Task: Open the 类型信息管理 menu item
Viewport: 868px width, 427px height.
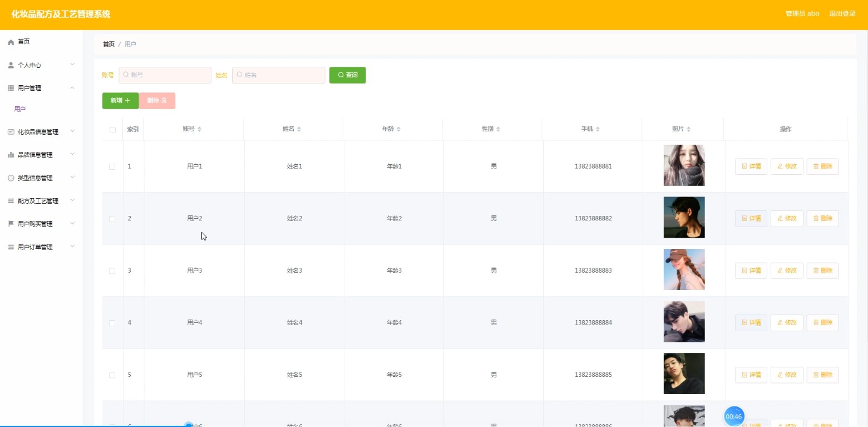Action: (35, 178)
